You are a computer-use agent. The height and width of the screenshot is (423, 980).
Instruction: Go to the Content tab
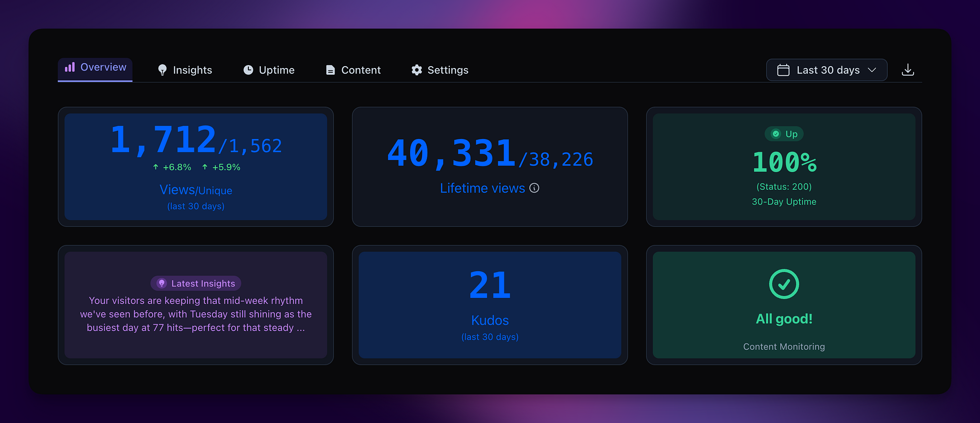[353, 70]
